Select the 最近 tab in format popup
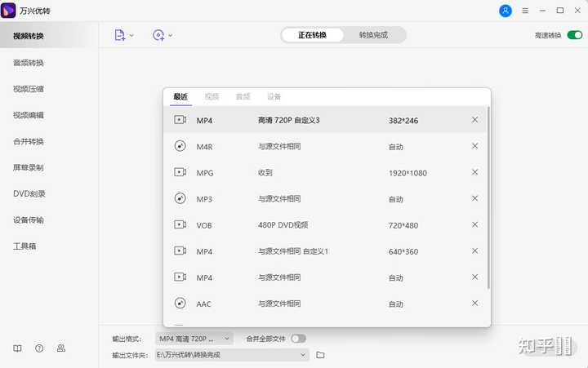This screenshot has width=588, height=368. coord(180,96)
